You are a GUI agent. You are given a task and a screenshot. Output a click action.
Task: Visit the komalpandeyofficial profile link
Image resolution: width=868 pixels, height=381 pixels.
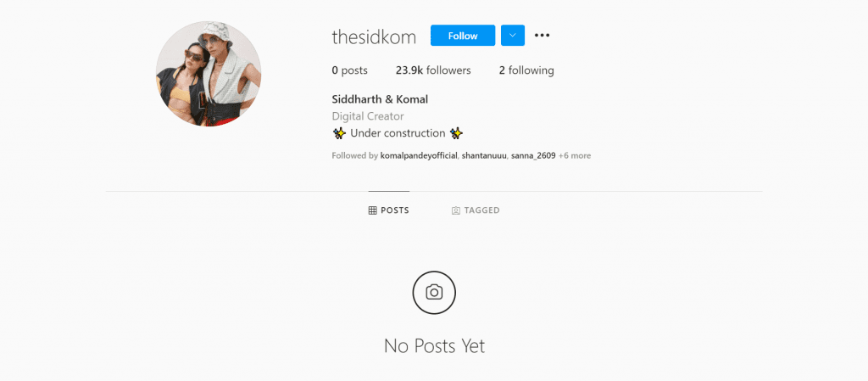tap(419, 155)
